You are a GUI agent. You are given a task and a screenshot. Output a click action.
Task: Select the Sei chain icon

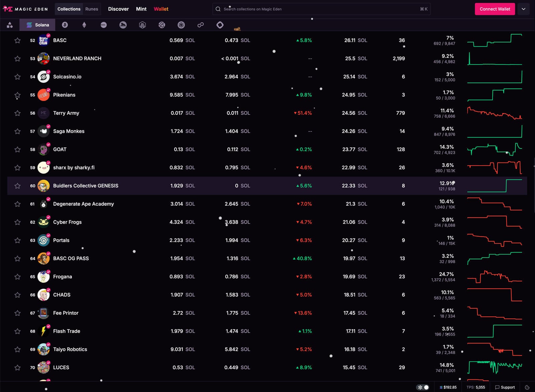click(x=162, y=25)
